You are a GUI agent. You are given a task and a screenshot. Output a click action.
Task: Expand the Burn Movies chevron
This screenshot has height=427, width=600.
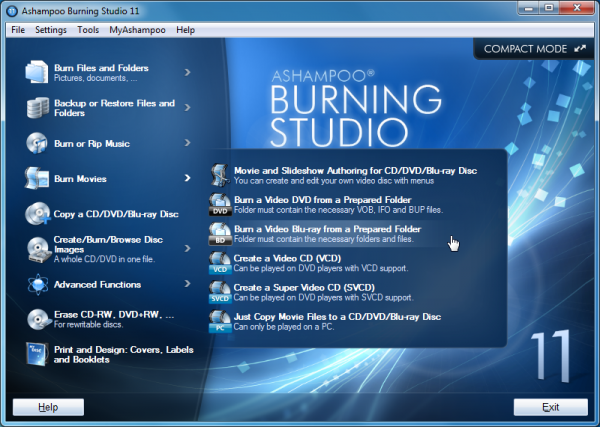188,178
